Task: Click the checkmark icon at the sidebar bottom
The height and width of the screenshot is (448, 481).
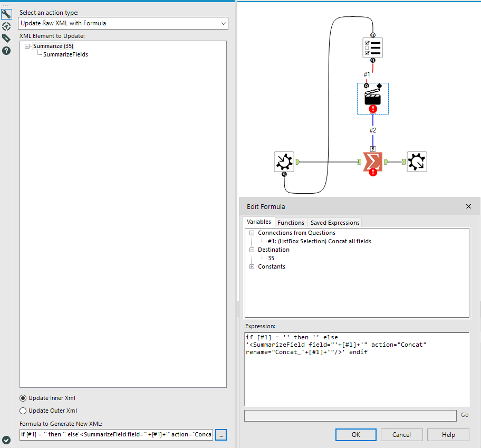Action: (6, 439)
